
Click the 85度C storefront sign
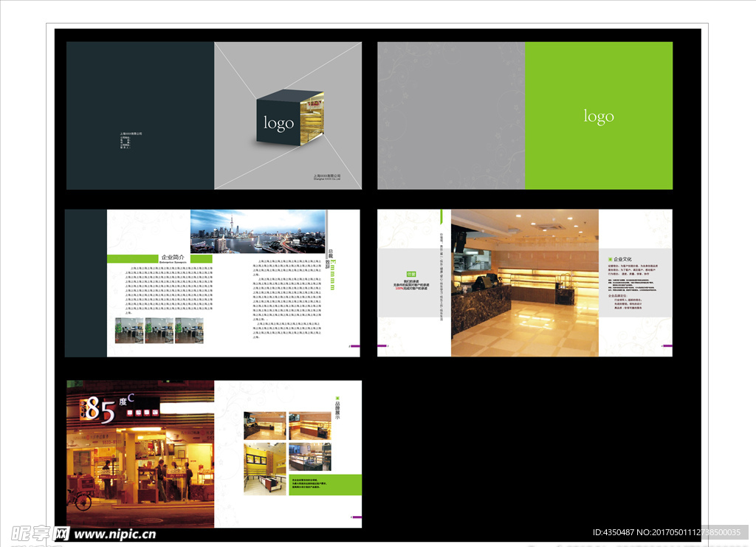102,410
